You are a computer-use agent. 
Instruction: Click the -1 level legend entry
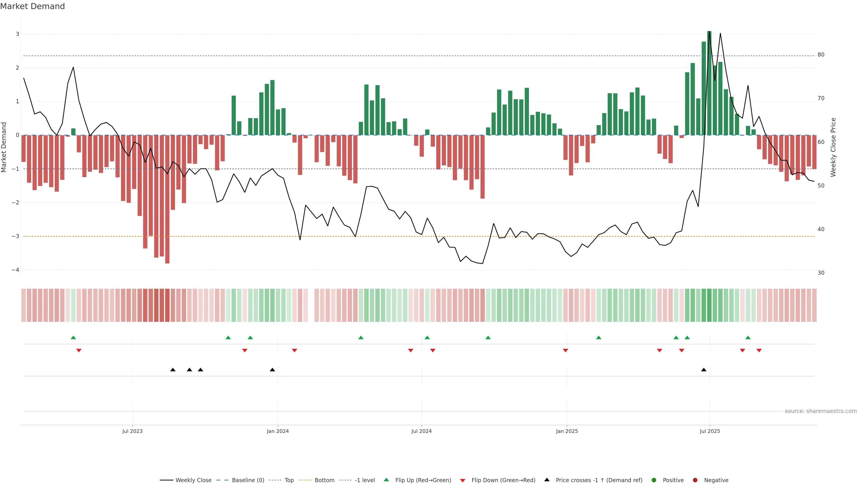(365, 480)
